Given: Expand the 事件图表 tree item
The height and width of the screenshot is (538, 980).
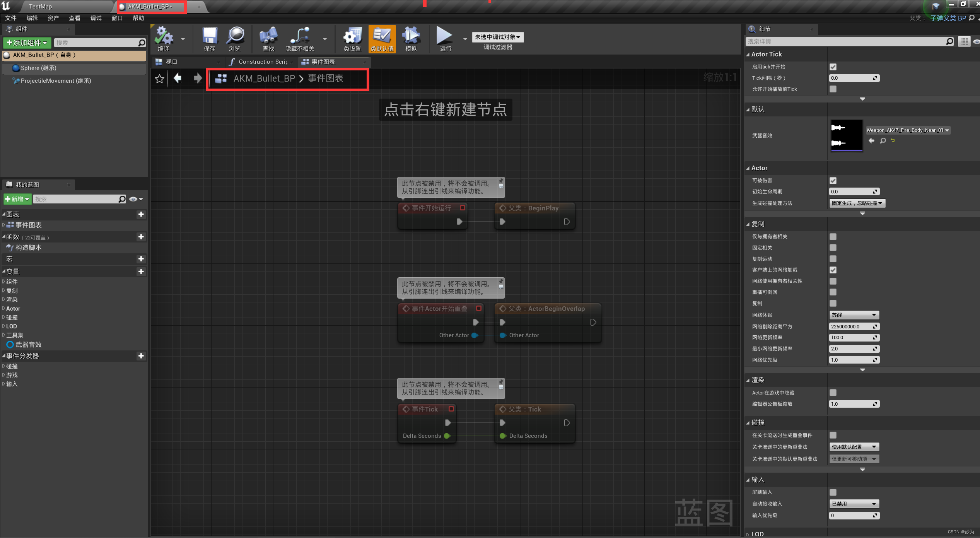Looking at the screenshot, I should (3, 225).
